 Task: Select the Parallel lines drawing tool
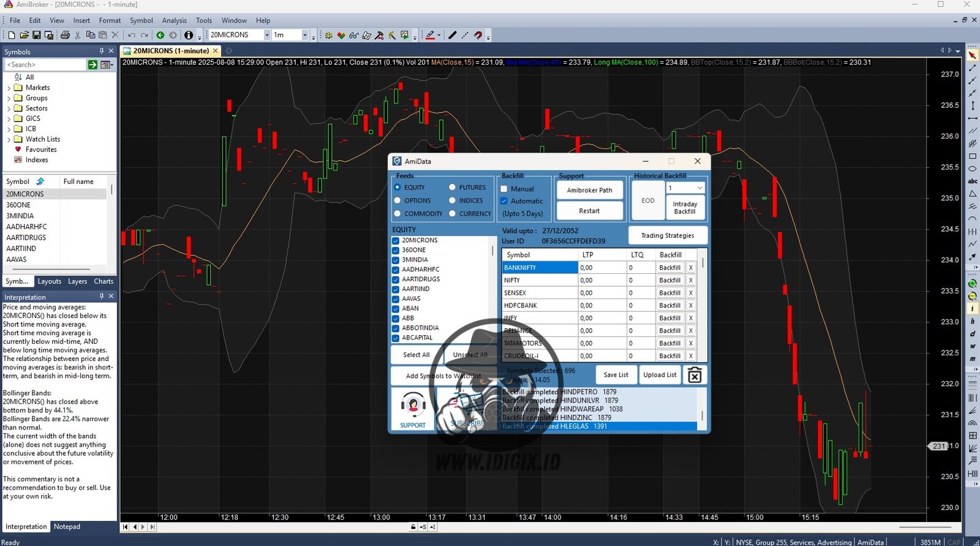pyautogui.click(x=973, y=131)
